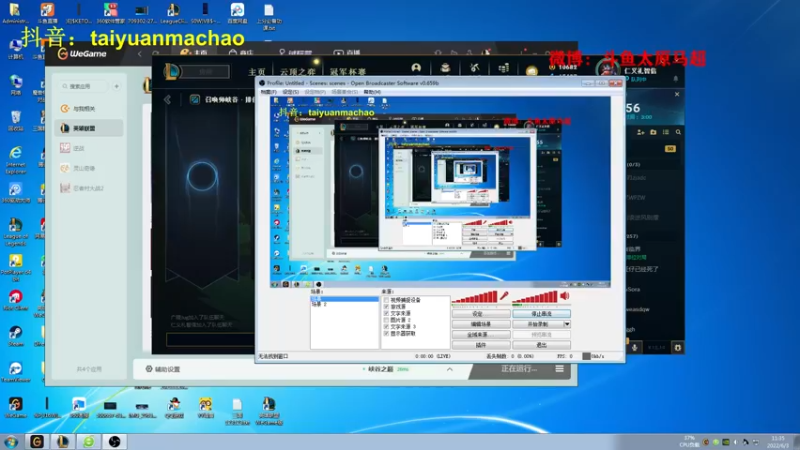Uncheck the 文字来源 source checkbox
The image size is (800, 450).
click(x=386, y=313)
